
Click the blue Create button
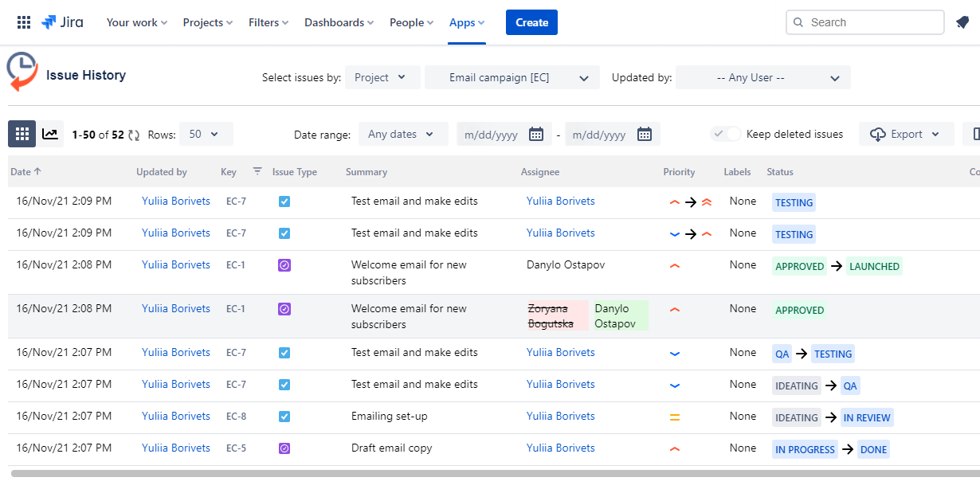(x=531, y=22)
